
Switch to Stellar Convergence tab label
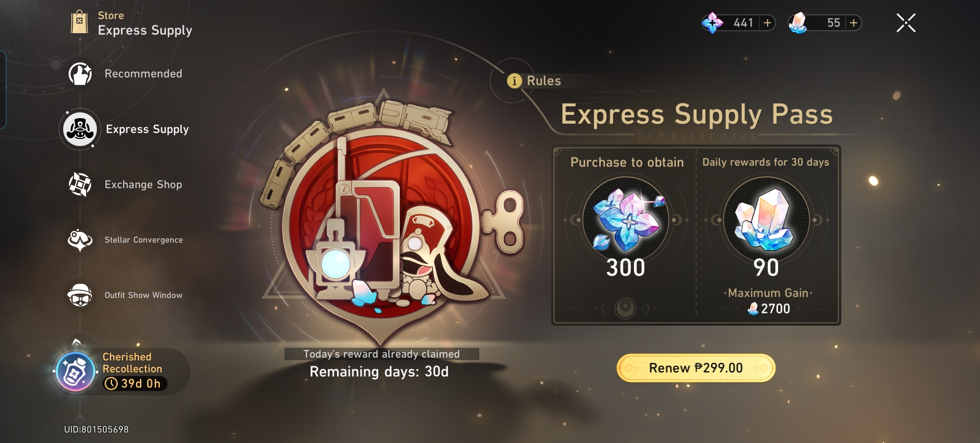(144, 240)
